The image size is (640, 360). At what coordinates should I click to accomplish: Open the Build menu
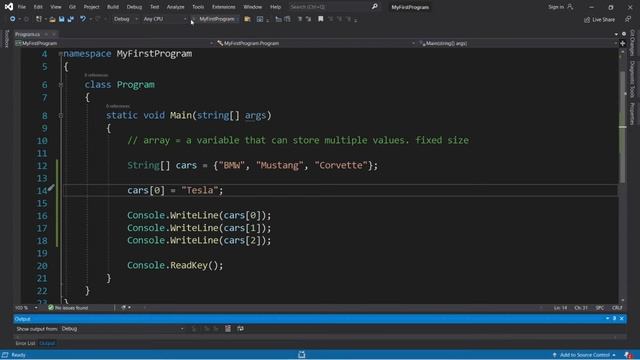tap(113, 7)
